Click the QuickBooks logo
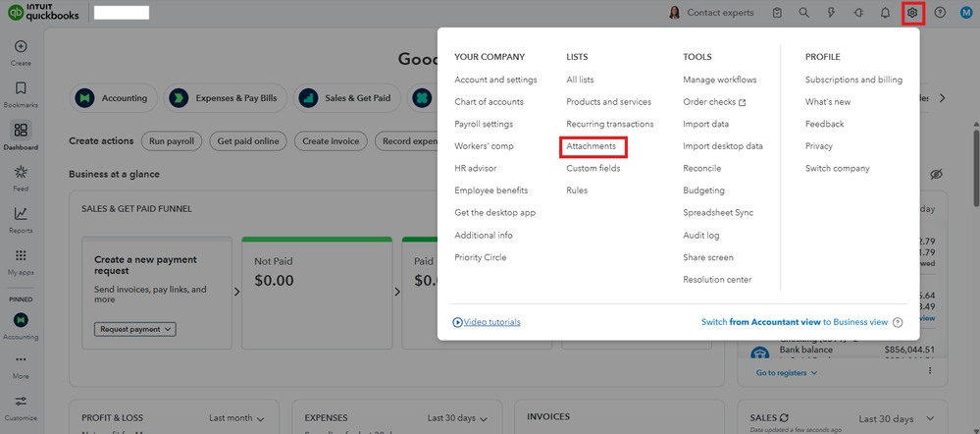Image resolution: width=980 pixels, height=434 pixels. (x=43, y=13)
